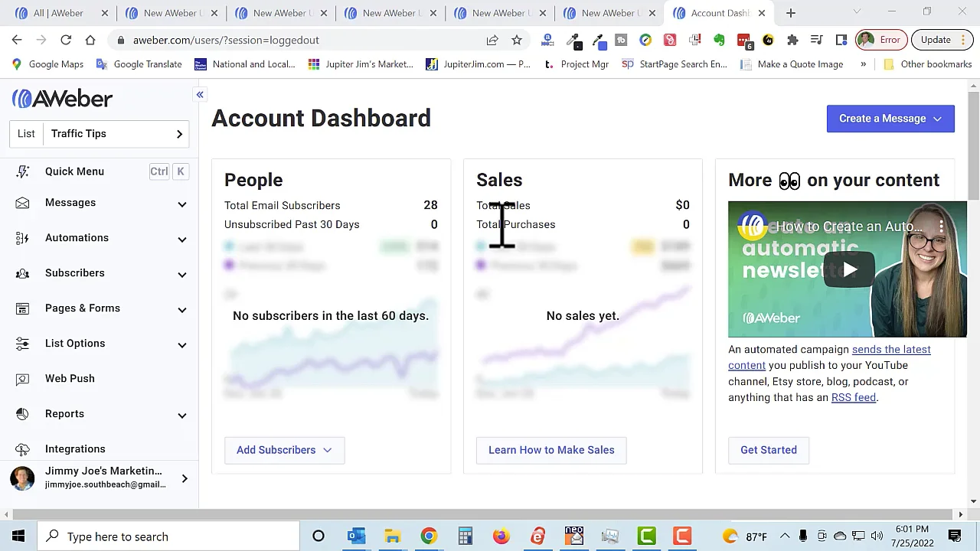Click the Windows taskbar search box
980x551 pixels.
point(170,536)
